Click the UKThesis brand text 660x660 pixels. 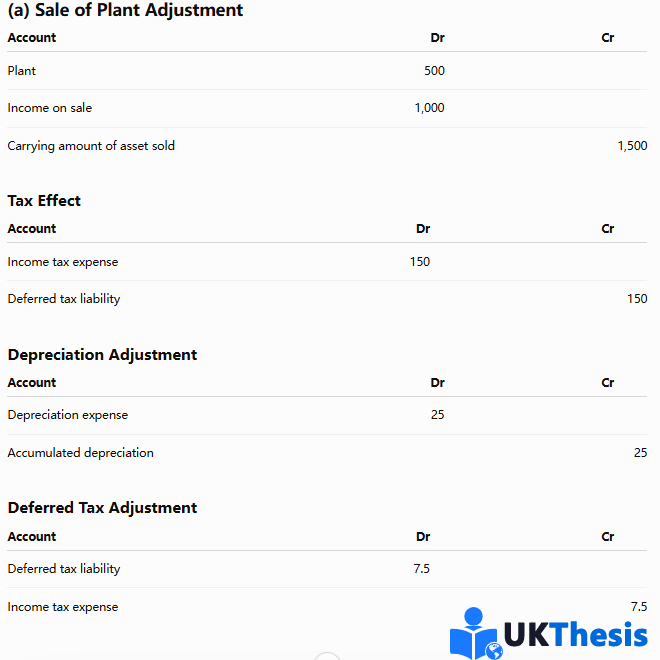pos(575,634)
